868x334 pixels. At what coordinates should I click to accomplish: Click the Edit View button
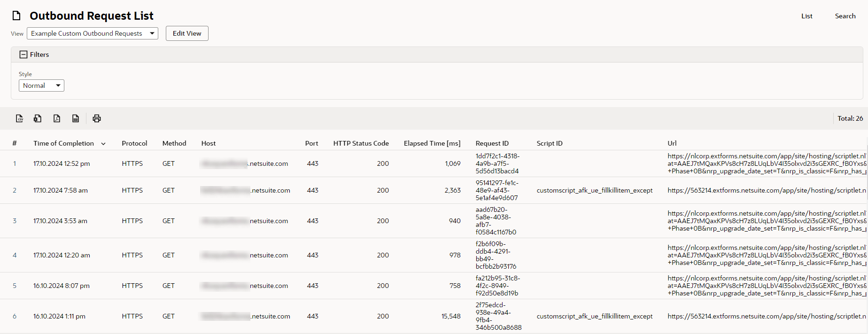coord(187,33)
